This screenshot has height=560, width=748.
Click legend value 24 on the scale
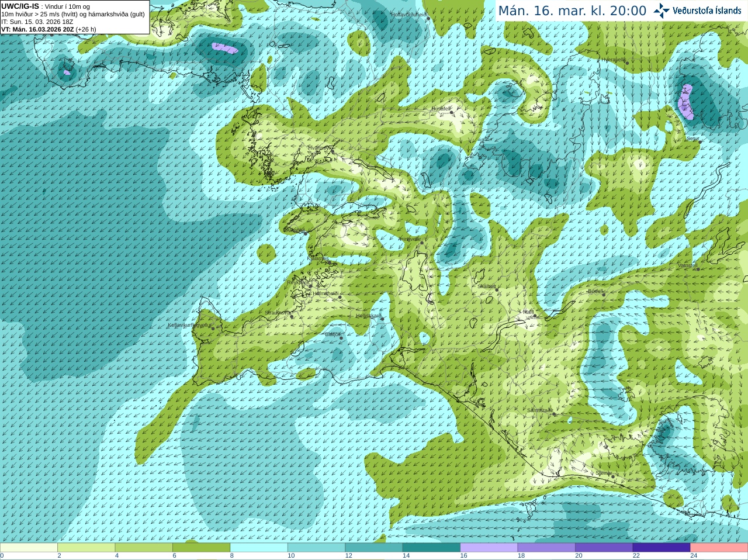coord(694,556)
